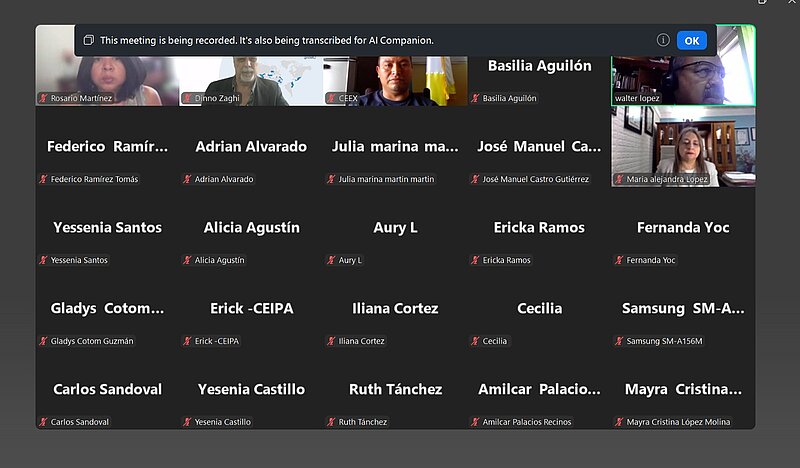Click muted mic icon beside Samsung SM-A156M
Screen dimensions: 800x468
619,341
